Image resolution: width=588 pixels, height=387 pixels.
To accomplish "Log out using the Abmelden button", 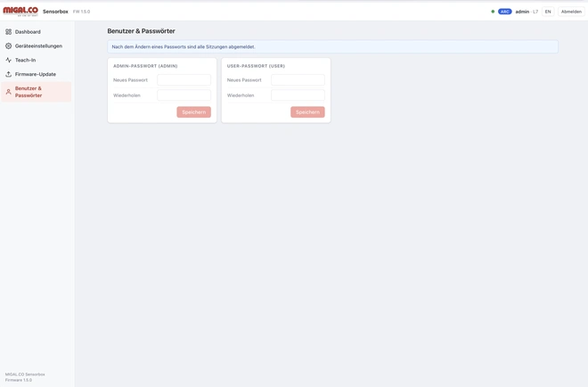I will (571, 12).
